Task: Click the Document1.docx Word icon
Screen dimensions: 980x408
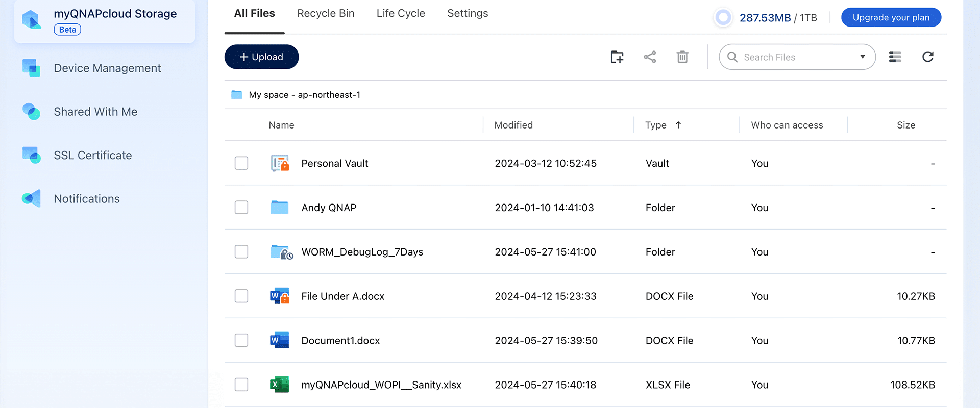Action: [280, 340]
